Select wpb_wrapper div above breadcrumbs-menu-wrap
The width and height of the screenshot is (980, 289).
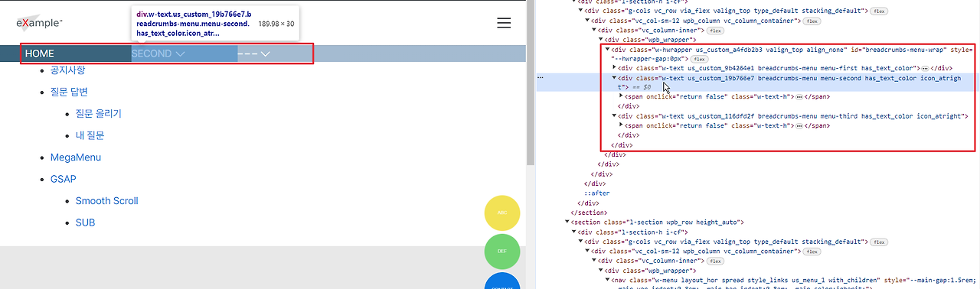(650, 39)
